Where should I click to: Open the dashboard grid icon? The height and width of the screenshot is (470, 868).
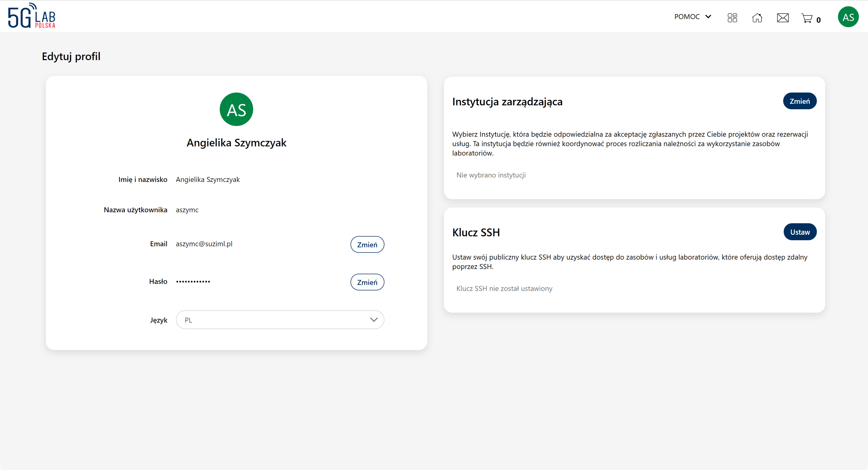point(732,17)
